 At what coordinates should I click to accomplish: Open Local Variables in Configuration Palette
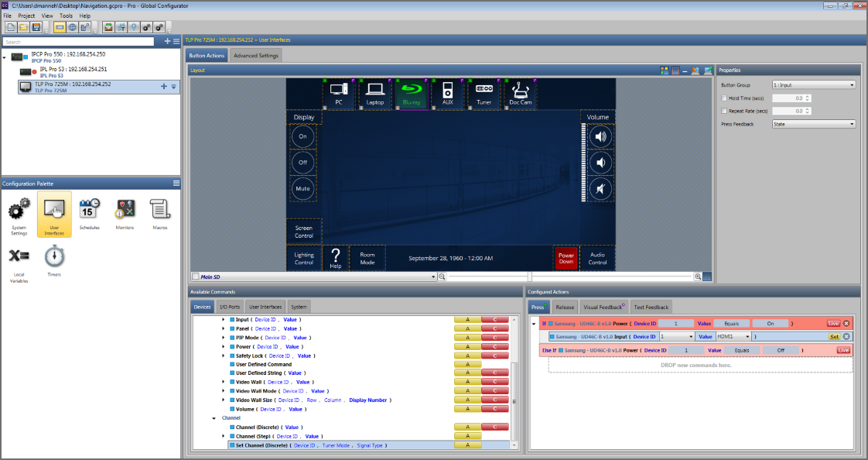point(19,265)
